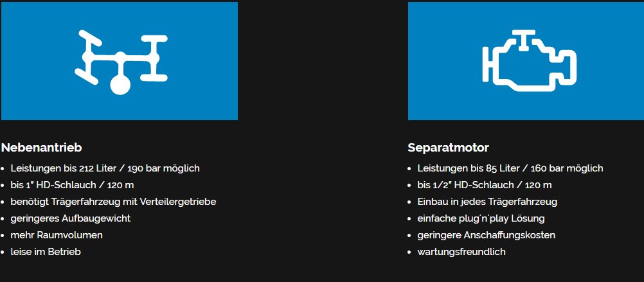
Task: Click the 'geringere Anschaffungskosten' bullet
Action: pos(487,235)
